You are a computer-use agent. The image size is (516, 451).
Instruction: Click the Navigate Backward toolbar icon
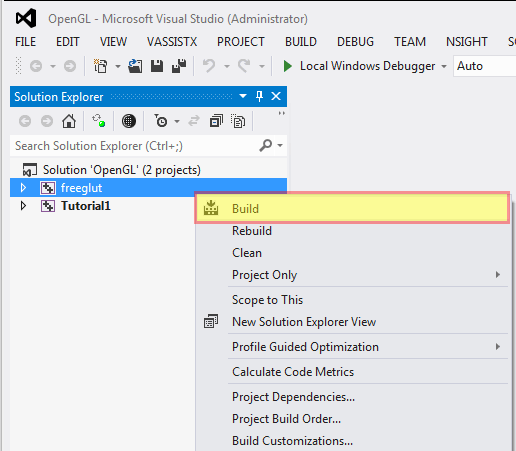36,66
